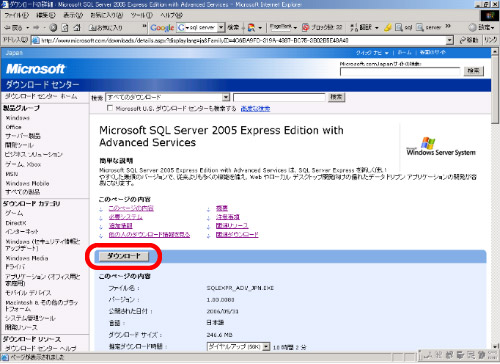Open the ゲーム, Xbox sidebar link

coord(23,164)
